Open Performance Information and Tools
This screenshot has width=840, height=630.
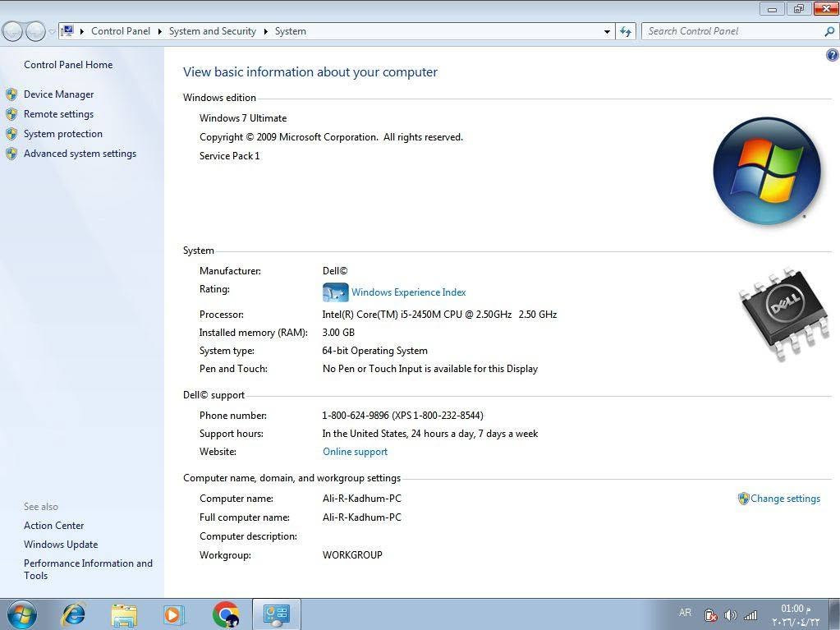click(x=88, y=569)
